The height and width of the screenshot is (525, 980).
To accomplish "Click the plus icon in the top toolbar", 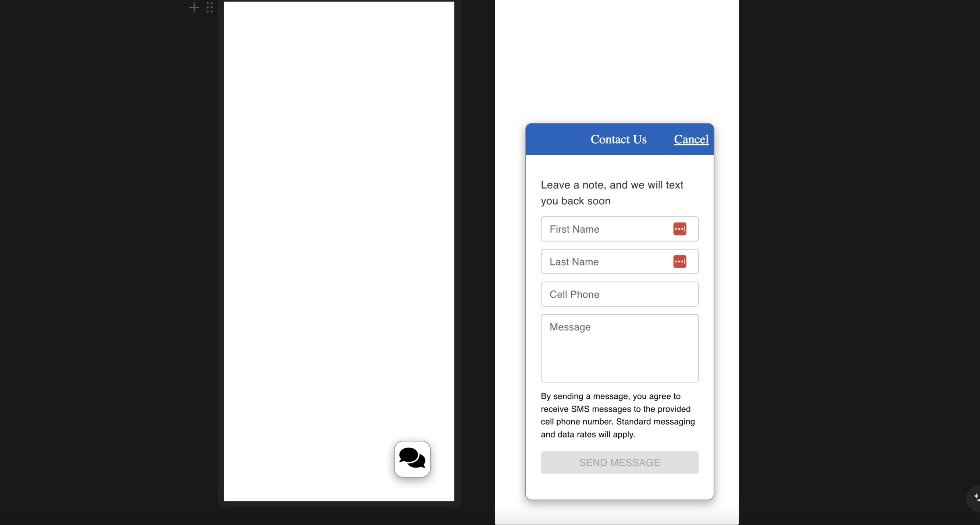I will click(193, 7).
